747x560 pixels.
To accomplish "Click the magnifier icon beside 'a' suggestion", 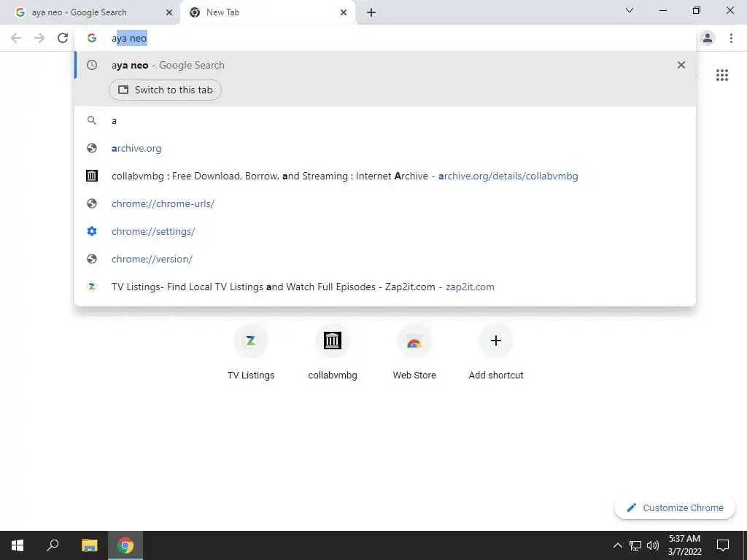I will [92, 120].
